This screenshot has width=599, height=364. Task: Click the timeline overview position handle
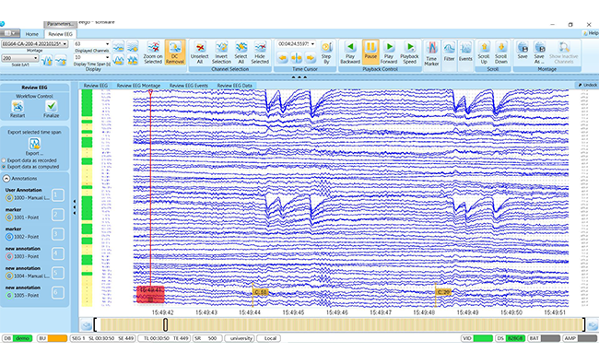coord(165,324)
